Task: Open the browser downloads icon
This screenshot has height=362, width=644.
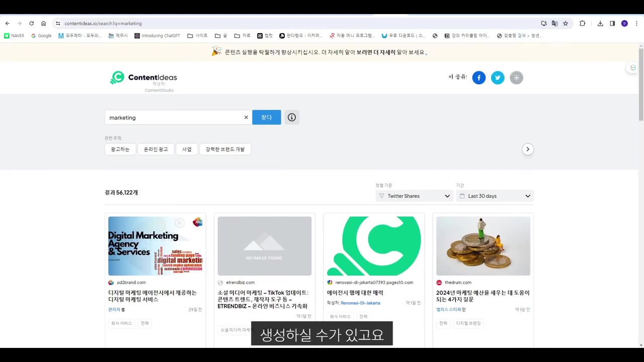Action: 600,23
